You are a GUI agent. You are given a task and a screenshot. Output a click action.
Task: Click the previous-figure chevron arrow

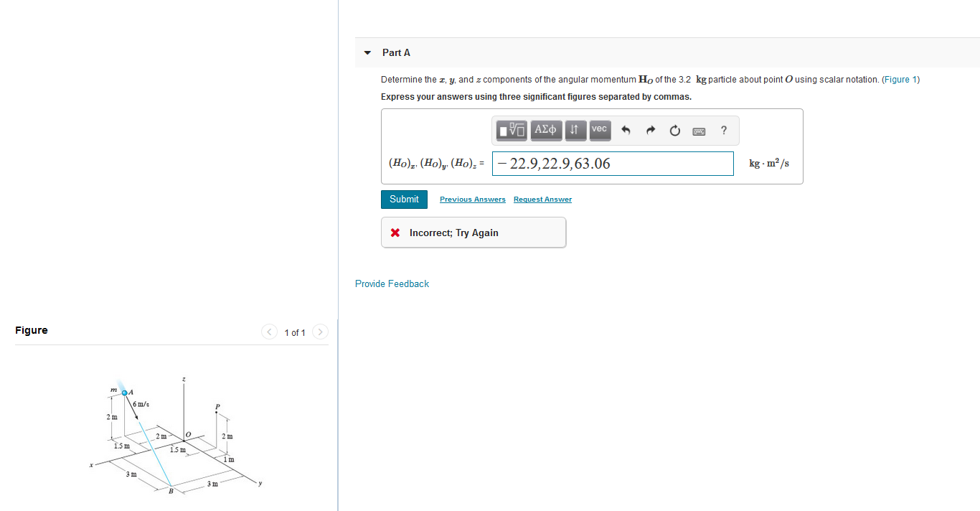coord(269,332)
